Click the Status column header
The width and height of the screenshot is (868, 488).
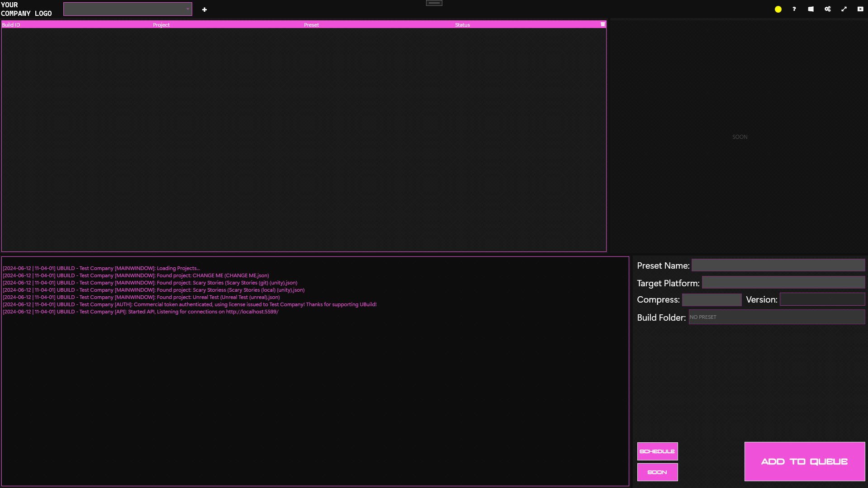tap(462, 25)
